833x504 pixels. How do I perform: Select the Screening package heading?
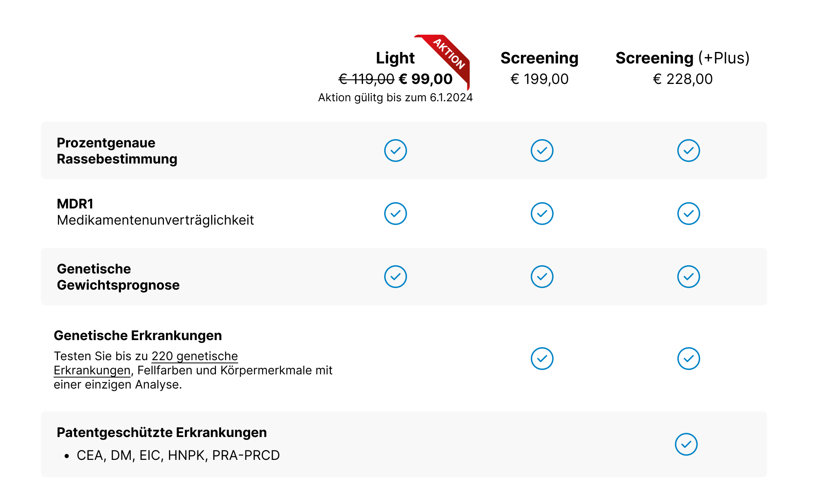[x=539, y=58]
